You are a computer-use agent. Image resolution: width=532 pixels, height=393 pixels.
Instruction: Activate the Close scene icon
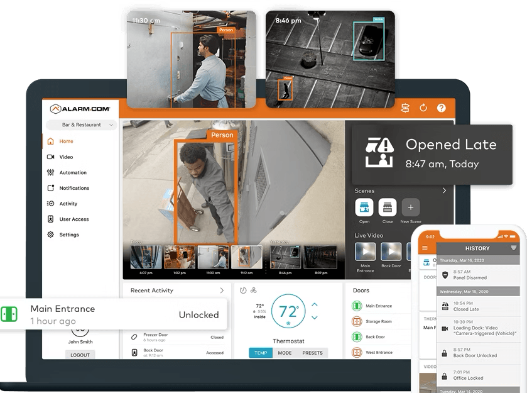pyautogui.click(x=388, y=208)
